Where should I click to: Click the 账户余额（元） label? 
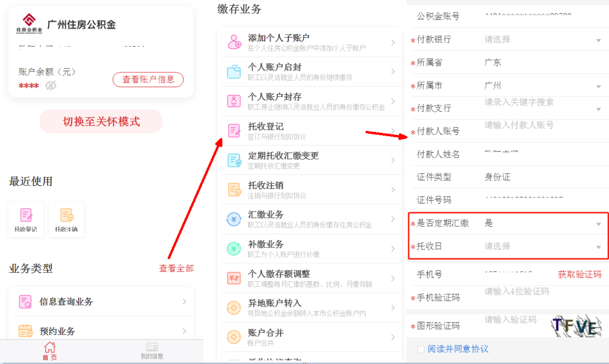(47, 72)
